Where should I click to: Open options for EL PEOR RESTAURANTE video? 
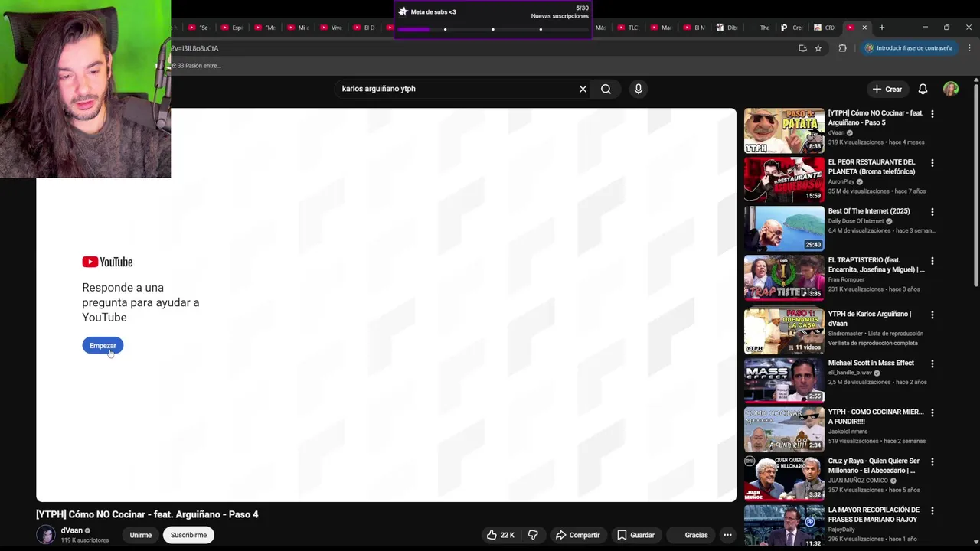pos(932,162)
